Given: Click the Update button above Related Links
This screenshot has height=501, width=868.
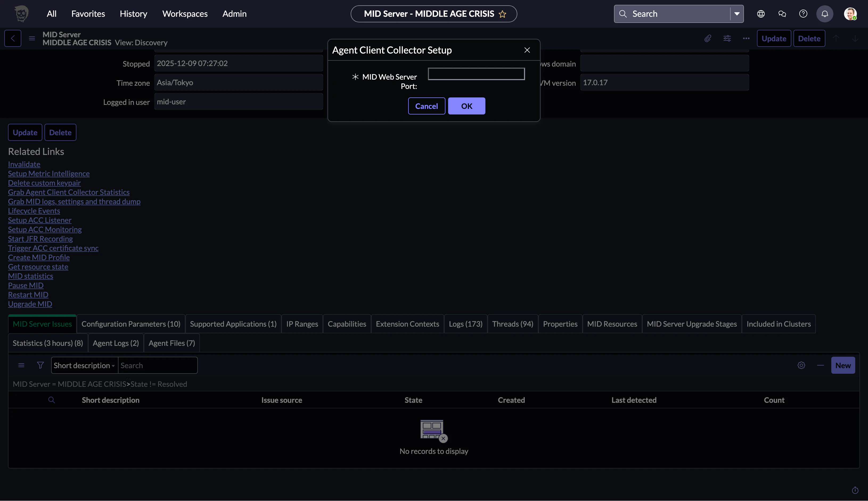Looking at the screenshot, I should [x=25, y=133].
